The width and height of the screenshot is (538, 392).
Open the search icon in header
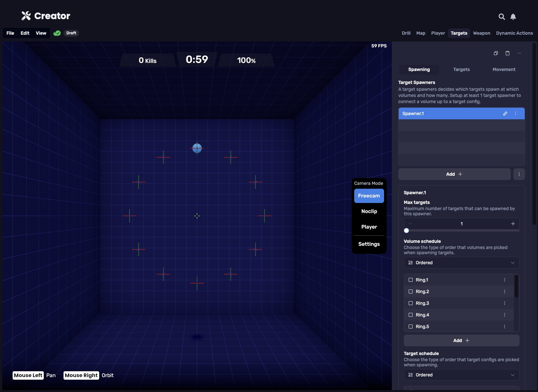coord(502,17)
